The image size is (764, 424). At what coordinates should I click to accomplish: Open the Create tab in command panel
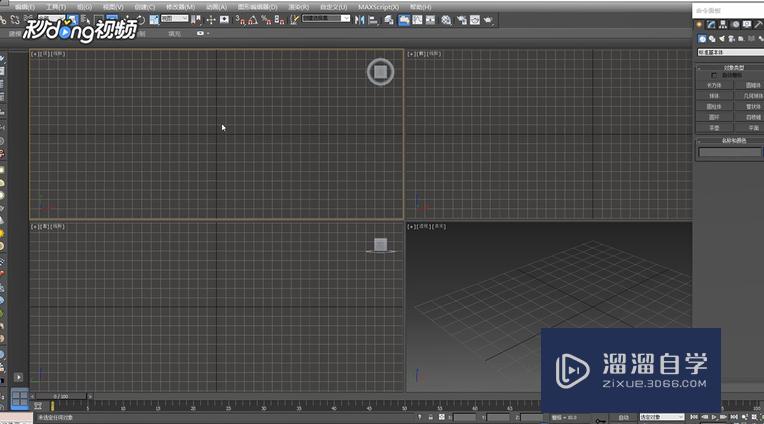[700, 24]
